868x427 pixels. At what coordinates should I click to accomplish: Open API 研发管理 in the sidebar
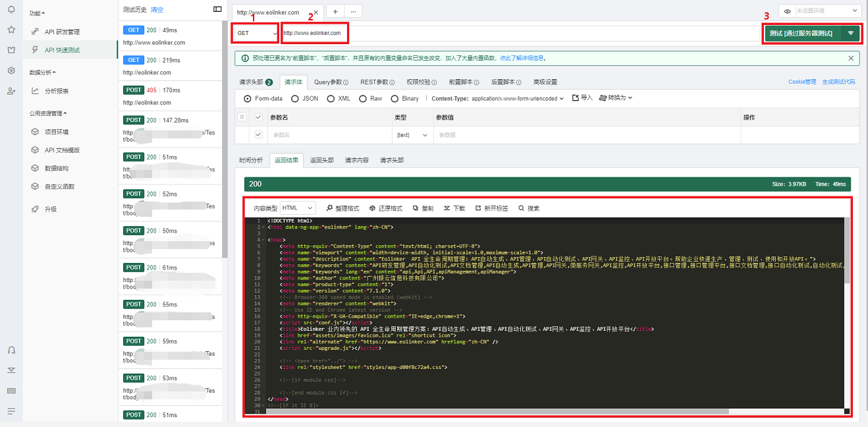pyautogui.click(x=62, y=32)
